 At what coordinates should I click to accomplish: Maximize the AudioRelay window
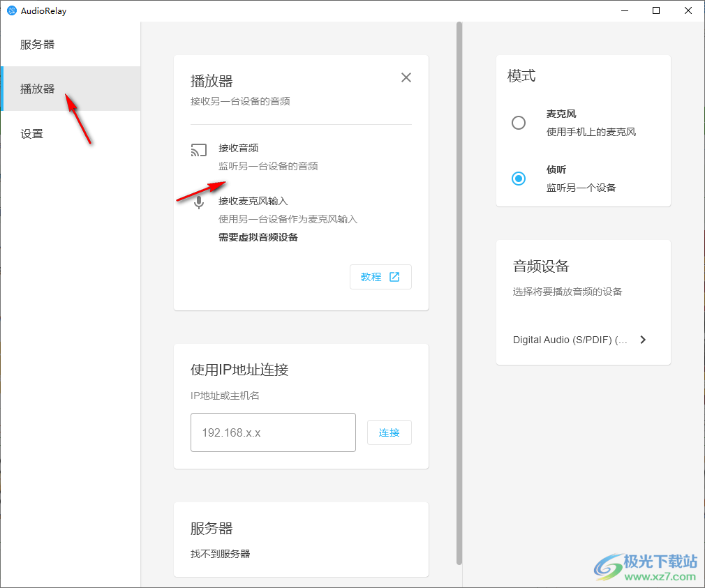656,10
